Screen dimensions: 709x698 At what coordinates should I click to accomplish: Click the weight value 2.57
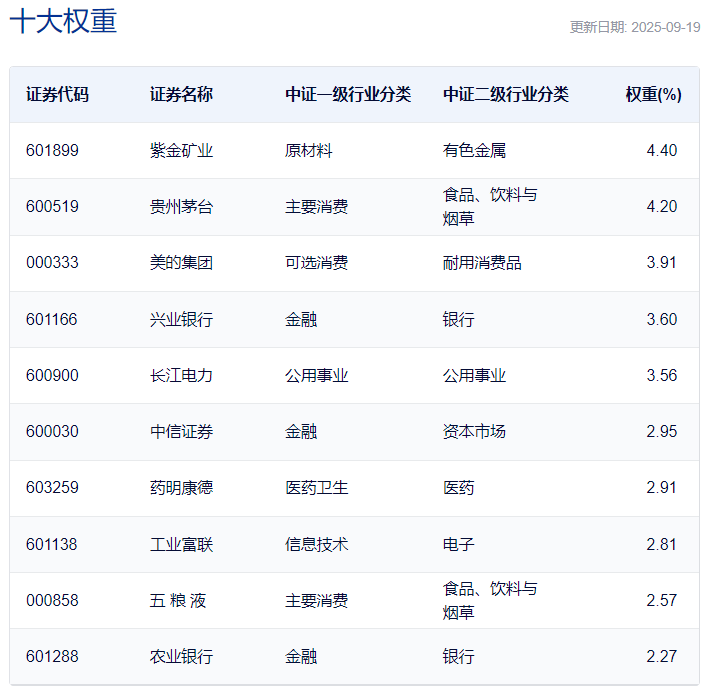[x=662, y=600]
